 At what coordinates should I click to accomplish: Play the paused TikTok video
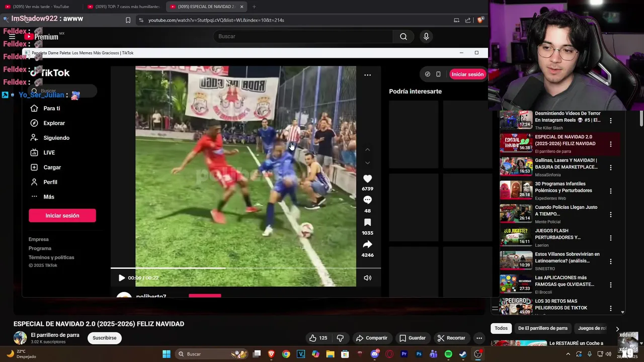121,278
